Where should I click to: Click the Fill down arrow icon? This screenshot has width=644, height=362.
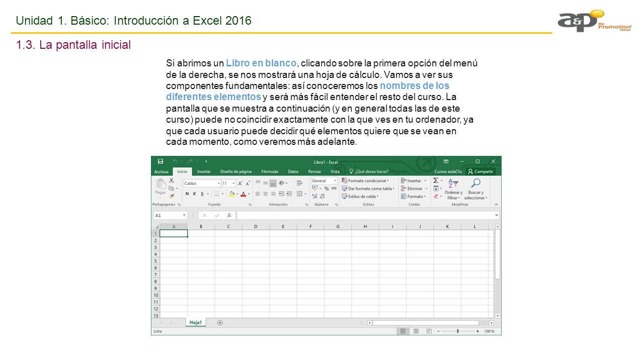(x=436, y=189)
